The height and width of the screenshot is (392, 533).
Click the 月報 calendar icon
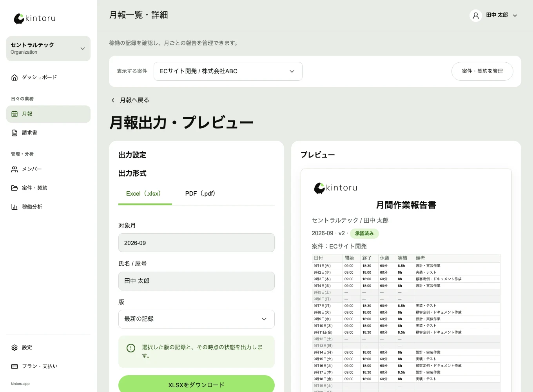point(15,114)
